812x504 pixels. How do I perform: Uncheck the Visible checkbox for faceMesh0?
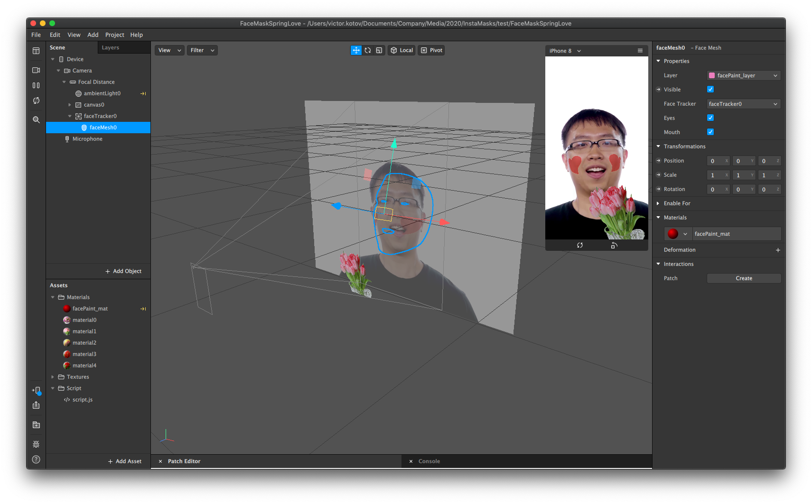710,89
